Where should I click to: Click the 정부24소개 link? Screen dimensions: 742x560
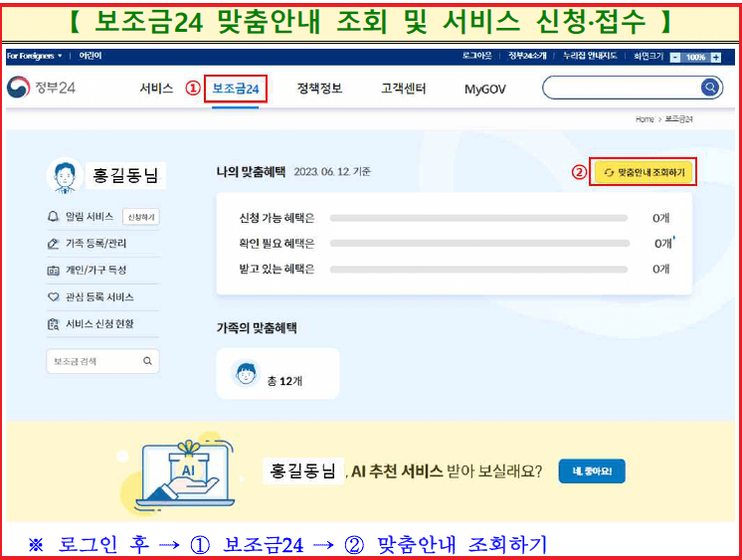click(527, 56)
